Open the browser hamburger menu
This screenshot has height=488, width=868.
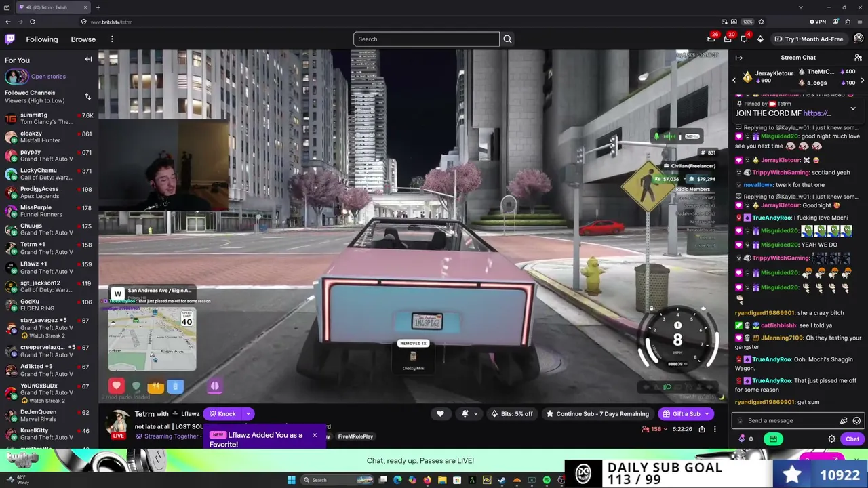[x=859, y=22]
